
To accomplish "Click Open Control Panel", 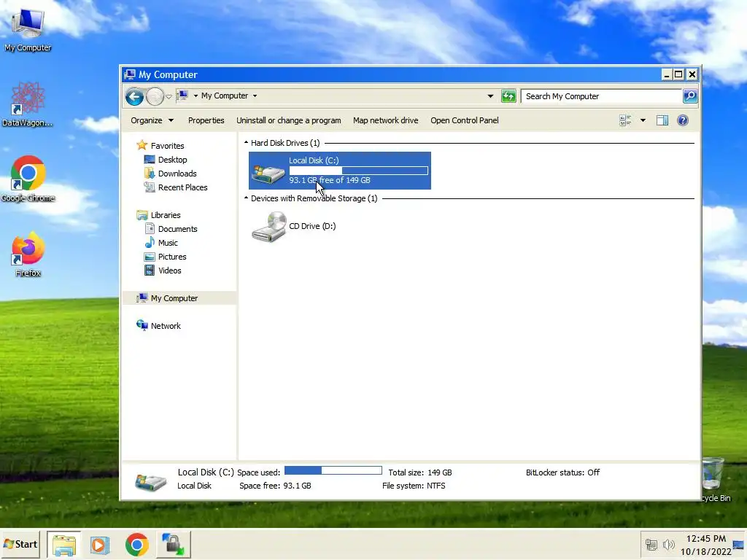I will tap(465, 120).
